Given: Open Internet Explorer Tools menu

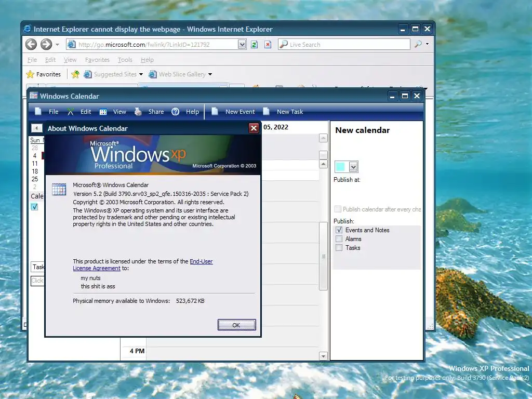Looking at the screenshot, I should 125,60.
